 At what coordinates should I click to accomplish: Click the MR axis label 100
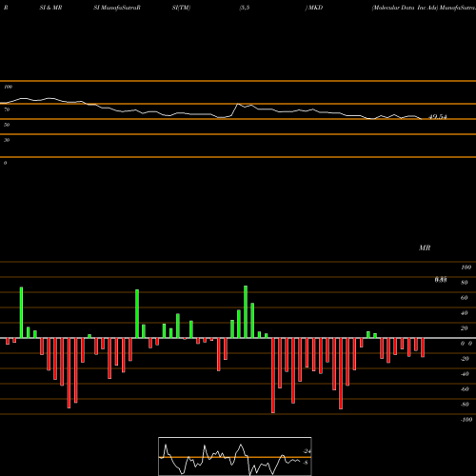466,268
